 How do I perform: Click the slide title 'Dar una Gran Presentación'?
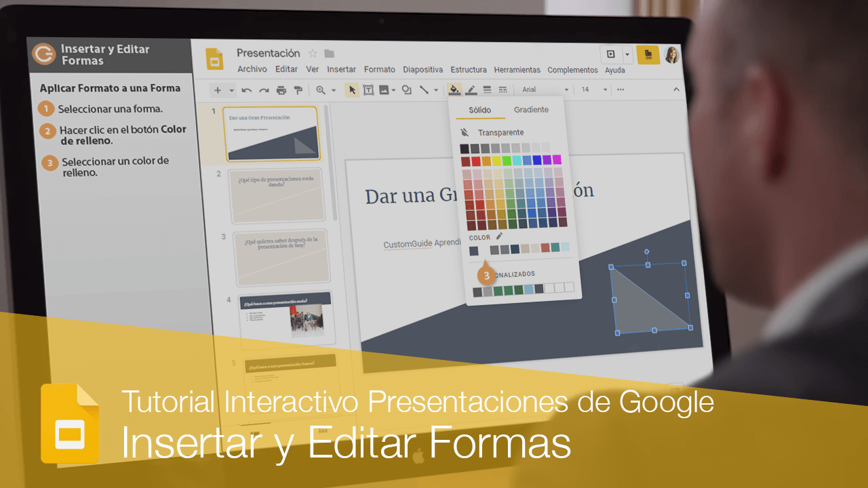(x=479, y=195)
